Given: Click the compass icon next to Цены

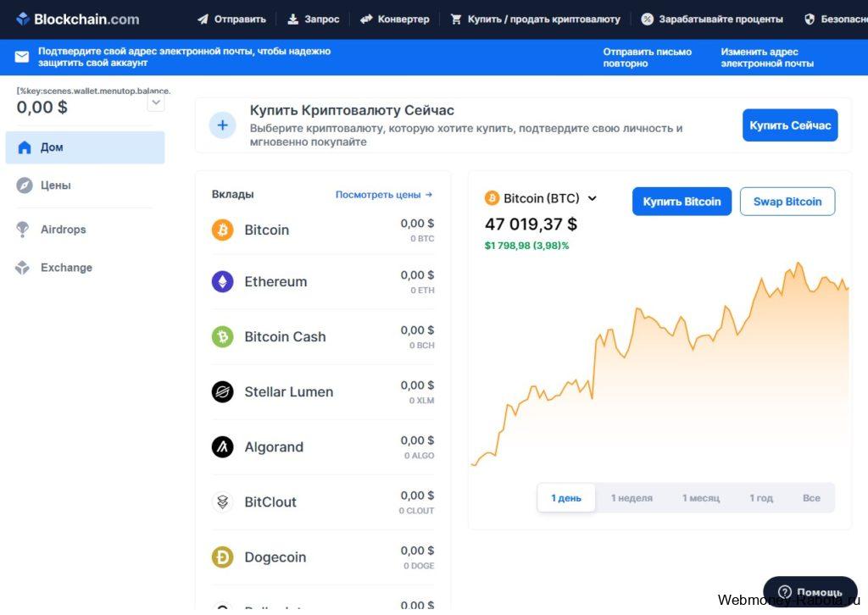Looking at the screenshot, I should pos(25,186).
